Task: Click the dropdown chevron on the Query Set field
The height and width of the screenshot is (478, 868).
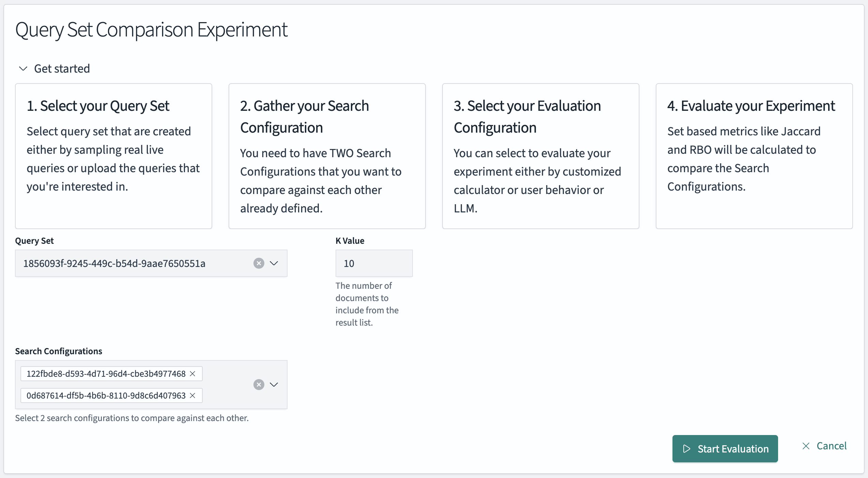Action: coord(274,263)
